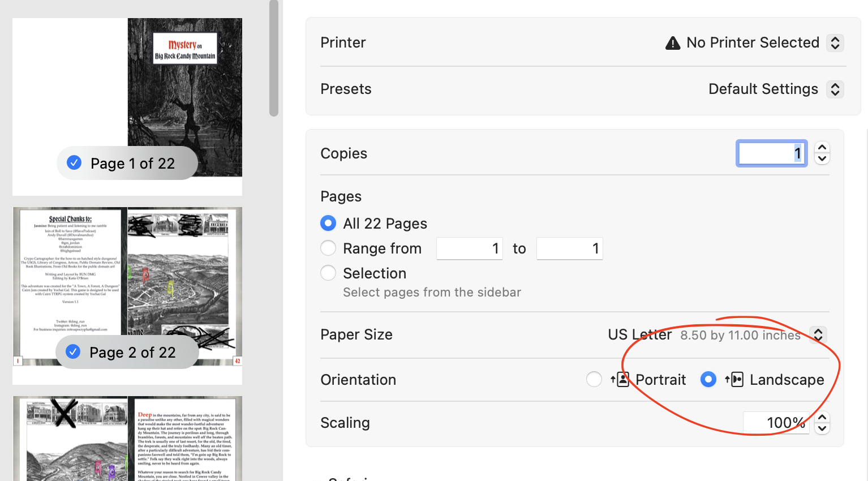Click the Copies number field
Viewport: 868px width, 481px height.
[x=771, y=153]
